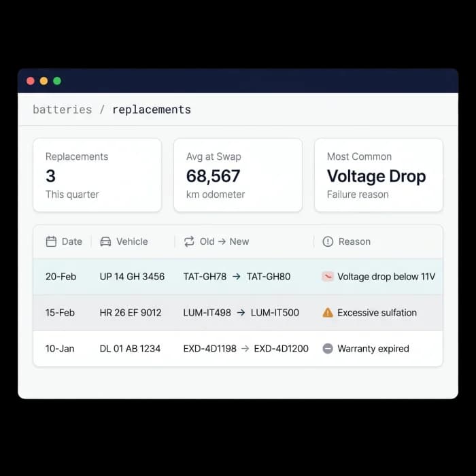This screenshot has height=476, width=476.
Task: Open the Replacements this quarter card
Action: [x=97, y=175]
